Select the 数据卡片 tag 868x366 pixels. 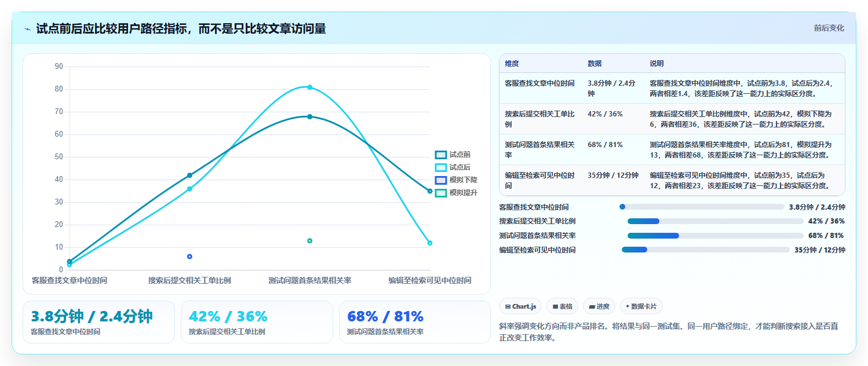(641, 306)
